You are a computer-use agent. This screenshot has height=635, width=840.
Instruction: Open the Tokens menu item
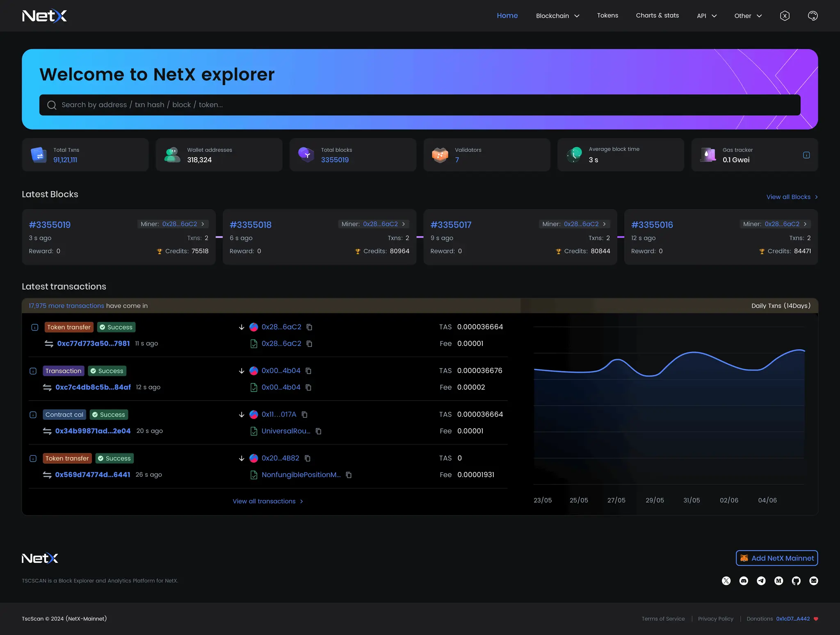(x=607, y=16)
